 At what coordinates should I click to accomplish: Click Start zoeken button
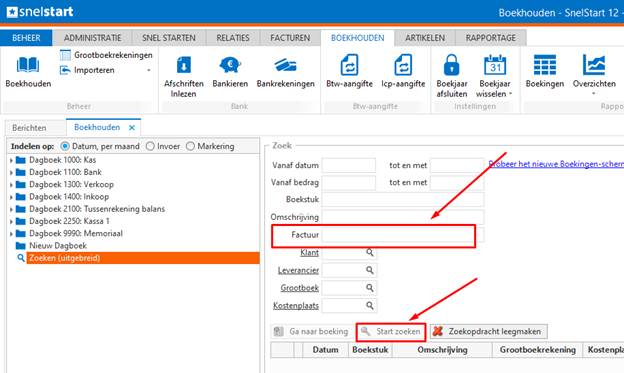[391, 332]
